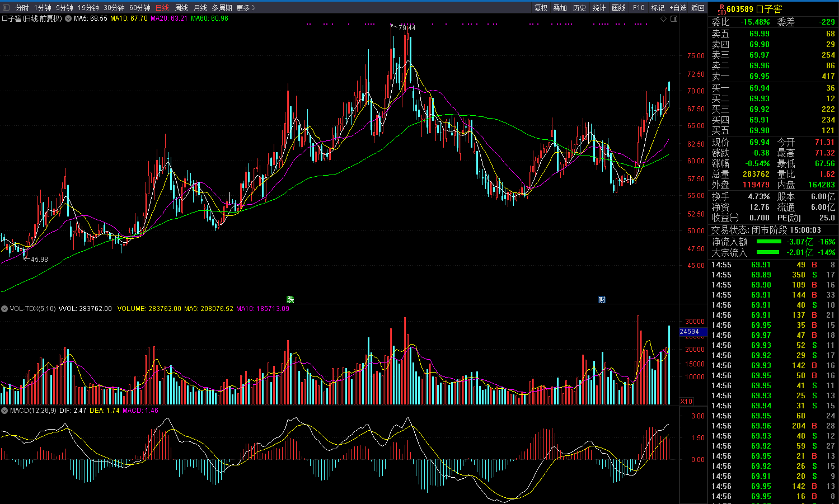839x504 pixels.
Task: Click the diamond icon at the chart's top right
Action: pos(664,19)
